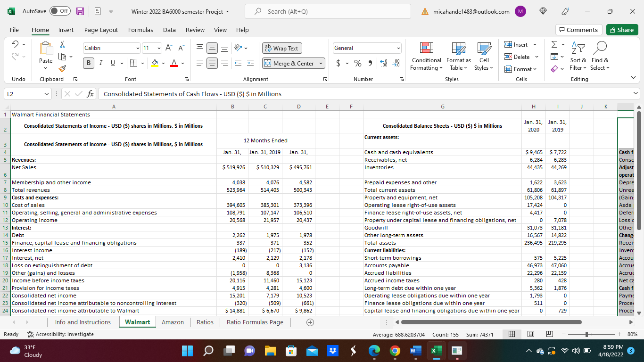Viewport: 644px width, 362px height.
Task: Switch to the Amazon worksheet tab
Action: point(173,322)
